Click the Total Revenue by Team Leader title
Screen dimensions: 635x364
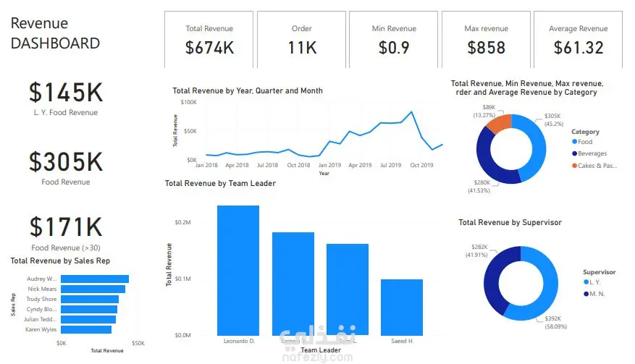(220, 183)
